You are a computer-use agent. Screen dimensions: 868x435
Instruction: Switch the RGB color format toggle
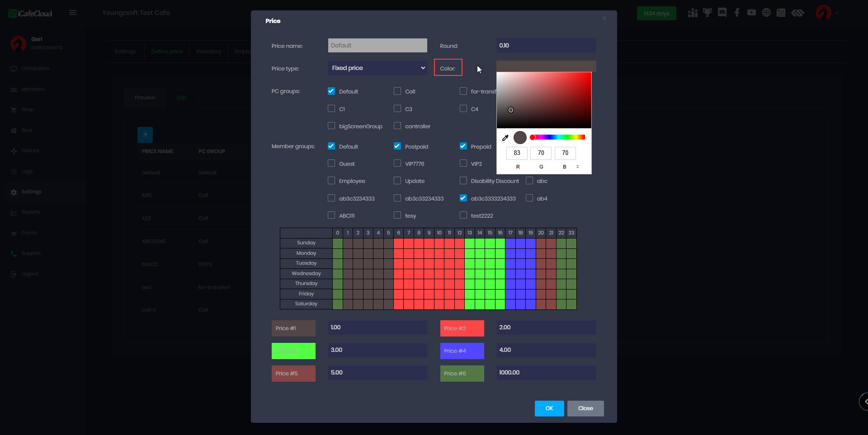click(x=577, y=167)
